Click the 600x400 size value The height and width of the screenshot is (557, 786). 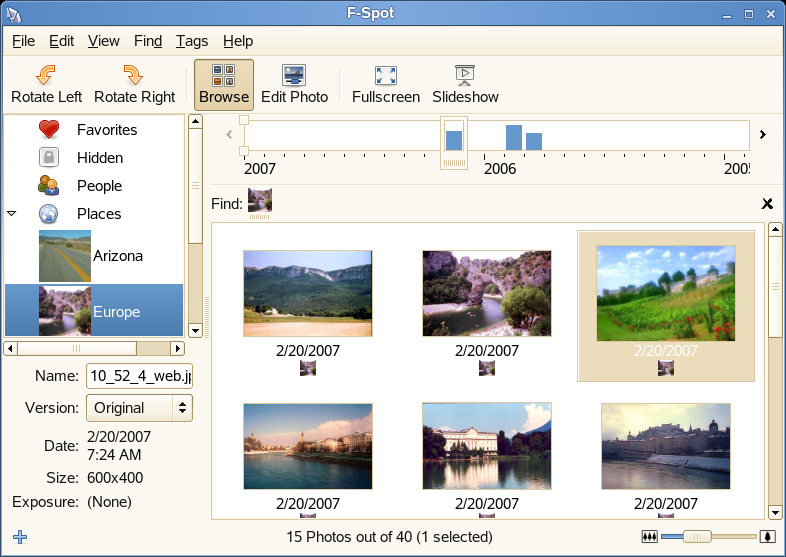coord(115,478)
